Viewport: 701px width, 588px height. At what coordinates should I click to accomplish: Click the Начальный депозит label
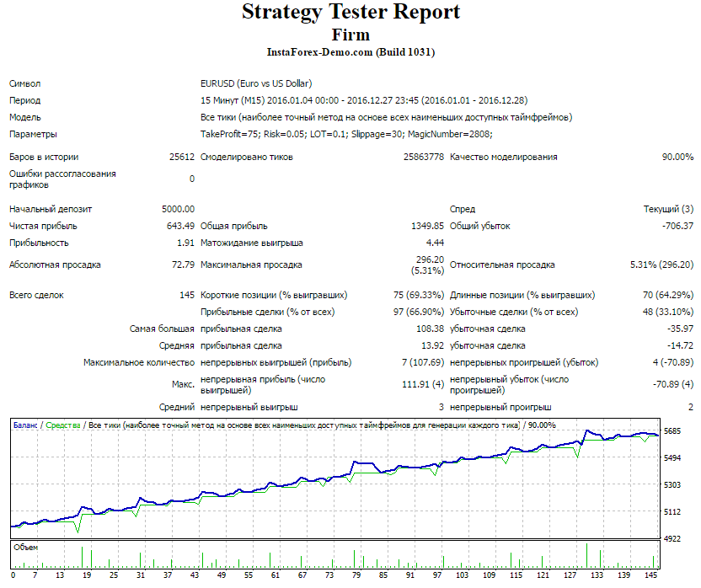point(51,209)
